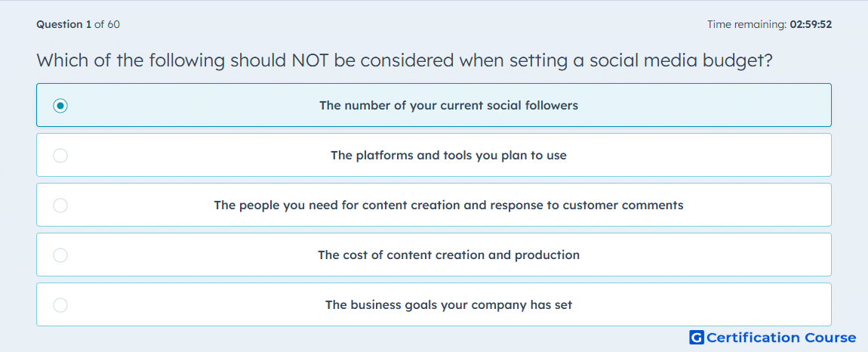
Task: Click the G logo icon of Certification Course
Action: click(x=697, y=338)
